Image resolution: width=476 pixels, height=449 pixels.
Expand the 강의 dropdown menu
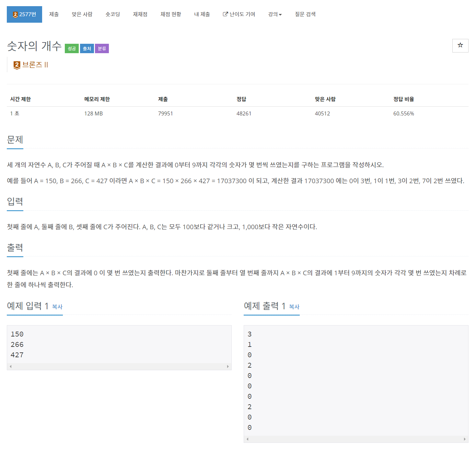[275, 14]
